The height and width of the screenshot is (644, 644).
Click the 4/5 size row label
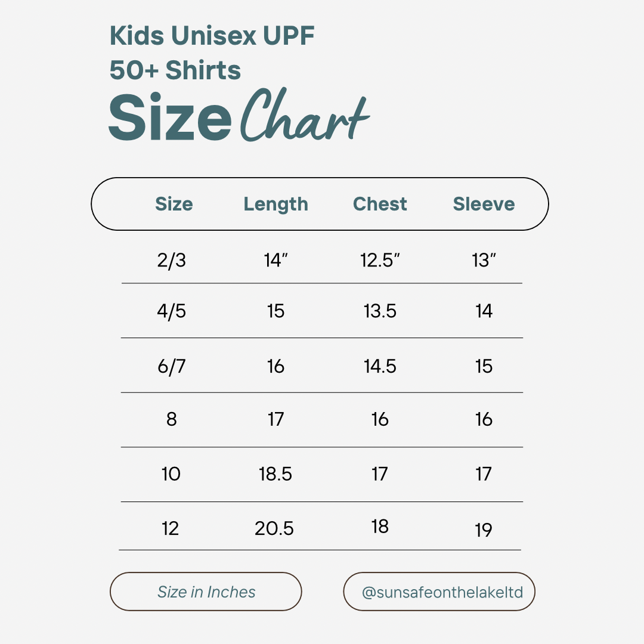point(172,311)
